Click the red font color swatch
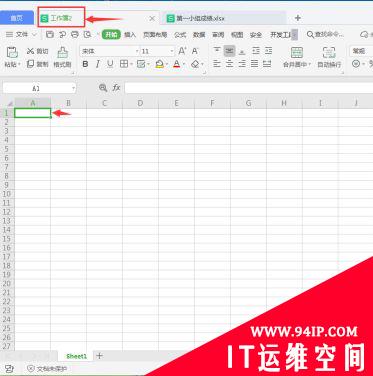This screenshot has width=373, height=376. pos(177,64)
